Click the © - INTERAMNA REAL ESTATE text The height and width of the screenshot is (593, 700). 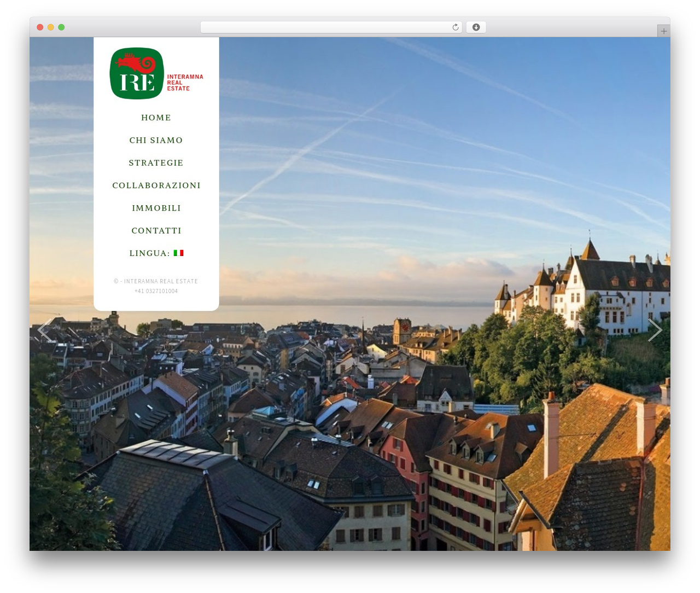156,281
